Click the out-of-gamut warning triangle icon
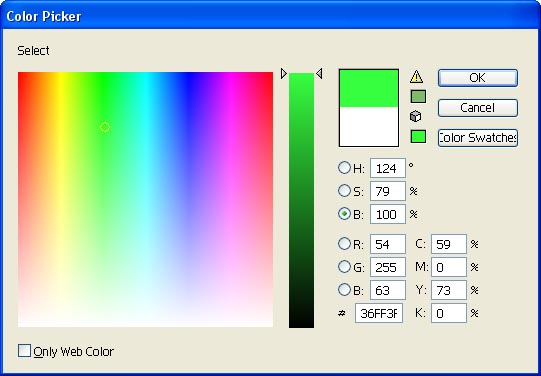The height and width of the screenshot is (376, 541). 416,76
